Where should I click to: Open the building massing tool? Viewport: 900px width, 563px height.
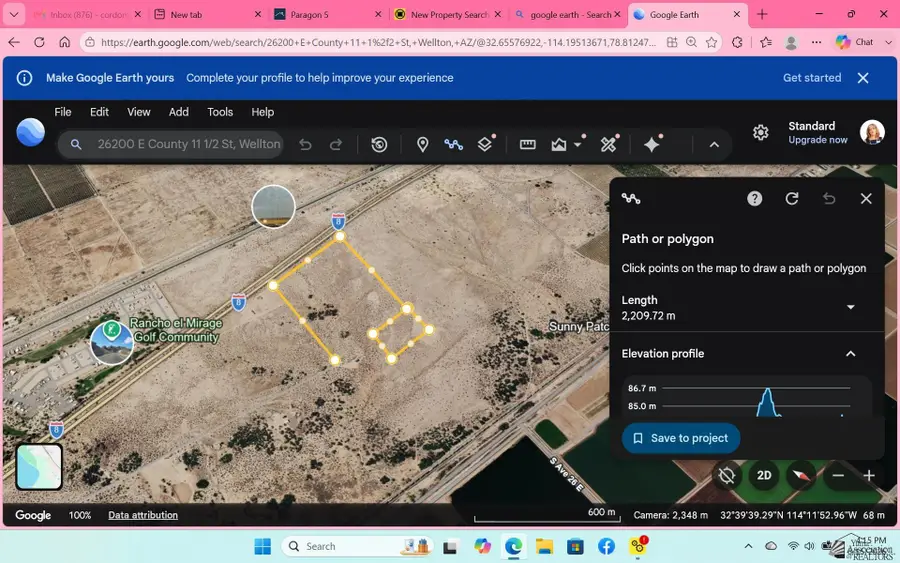559,145
